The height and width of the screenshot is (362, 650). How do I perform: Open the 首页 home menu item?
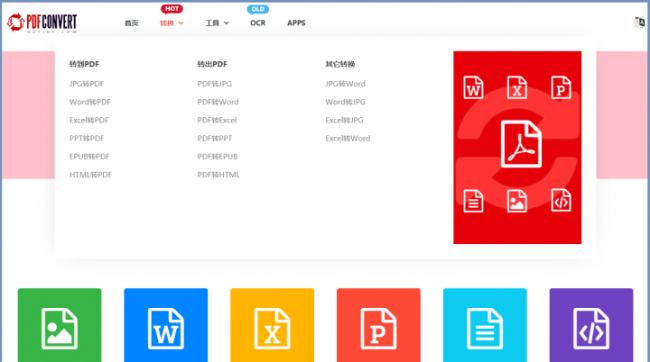pyautogui.click(x=131, y=23)
